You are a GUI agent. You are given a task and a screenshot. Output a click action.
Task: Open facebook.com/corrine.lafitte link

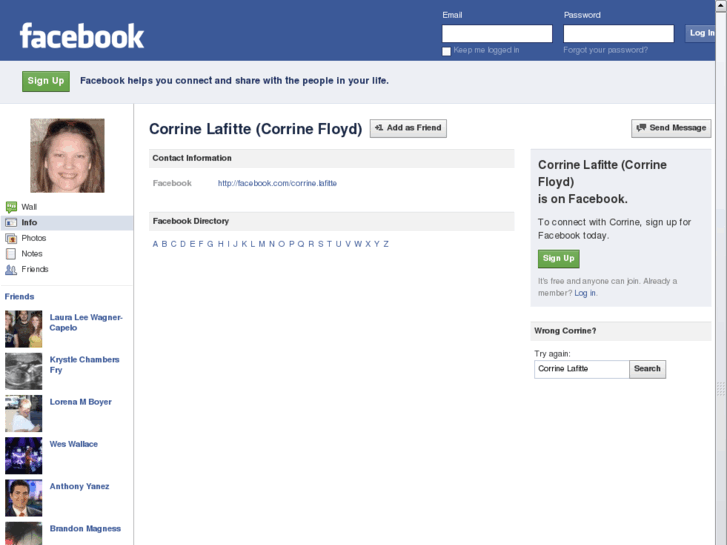[x=277, y=183]
